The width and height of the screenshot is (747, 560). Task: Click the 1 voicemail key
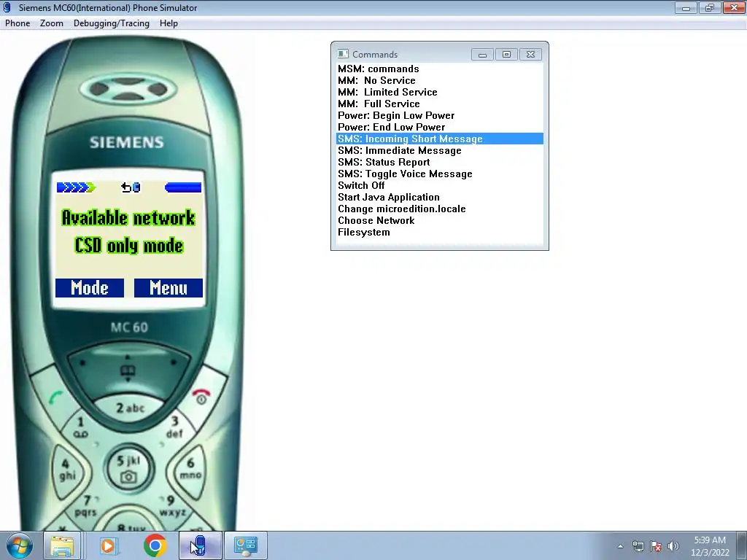point(80,427)
